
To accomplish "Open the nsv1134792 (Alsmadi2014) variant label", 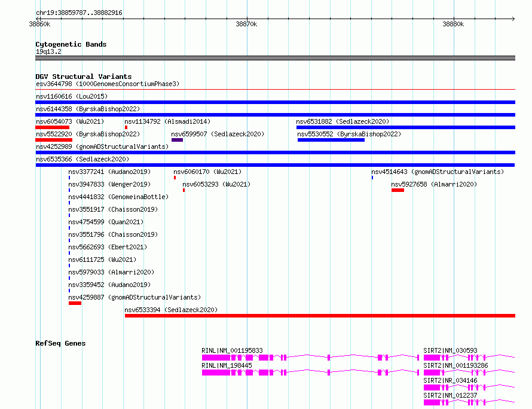I will 167,121.
